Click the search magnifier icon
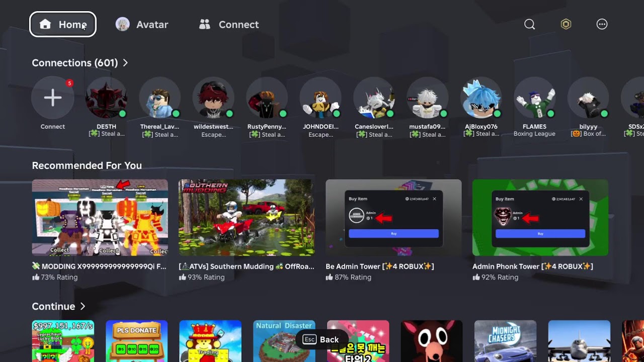The image size is (644, 362). pos(529,24)
